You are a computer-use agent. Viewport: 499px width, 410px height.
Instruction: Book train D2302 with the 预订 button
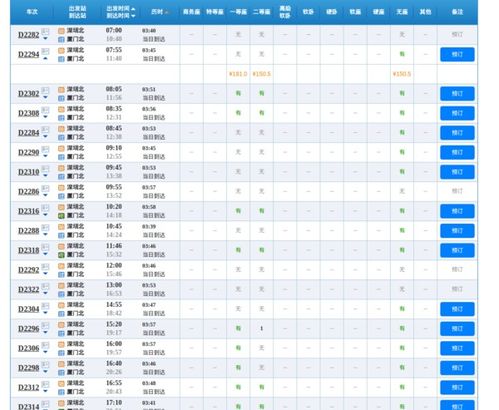(457, 94)
